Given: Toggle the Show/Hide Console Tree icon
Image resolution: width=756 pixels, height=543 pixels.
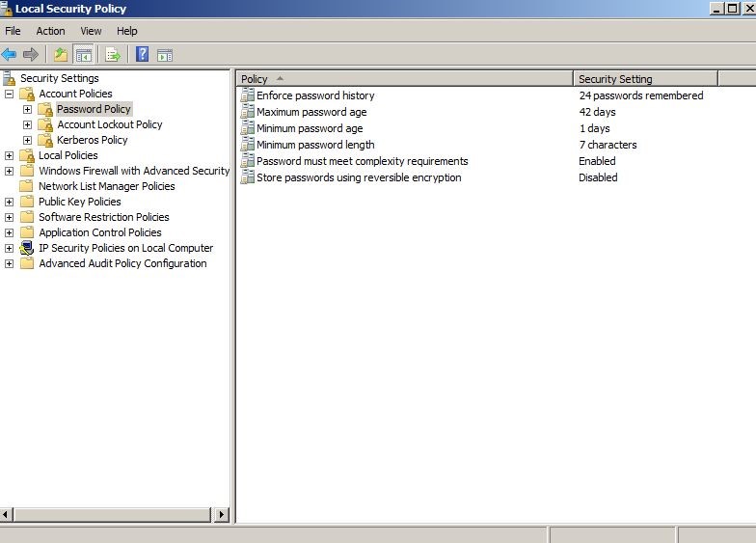Looking at the screenshot, I should coord(84,54).
